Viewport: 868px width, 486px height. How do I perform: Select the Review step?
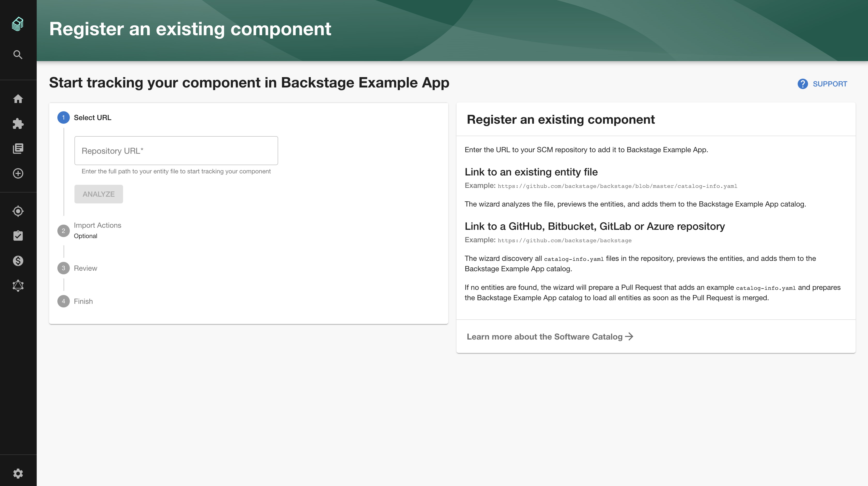(85, 268)
